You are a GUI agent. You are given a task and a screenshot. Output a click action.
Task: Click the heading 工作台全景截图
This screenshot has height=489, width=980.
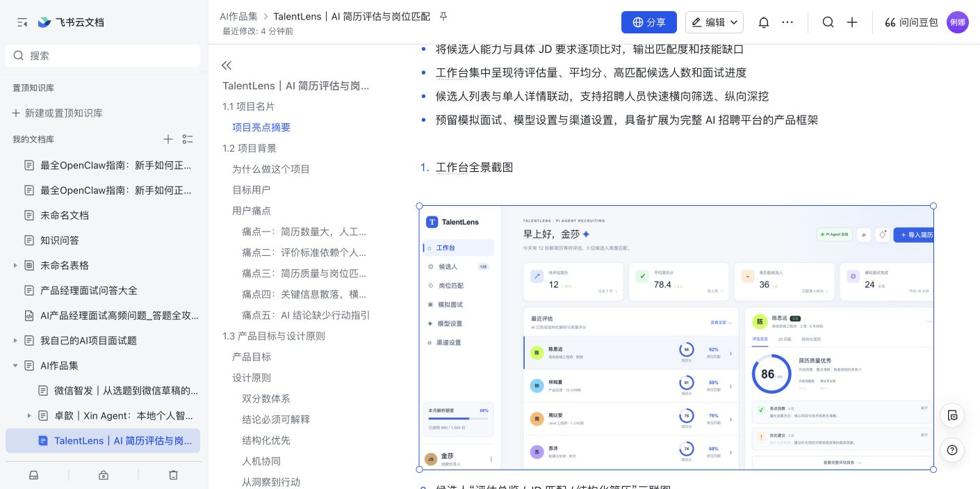pos(474,168)
